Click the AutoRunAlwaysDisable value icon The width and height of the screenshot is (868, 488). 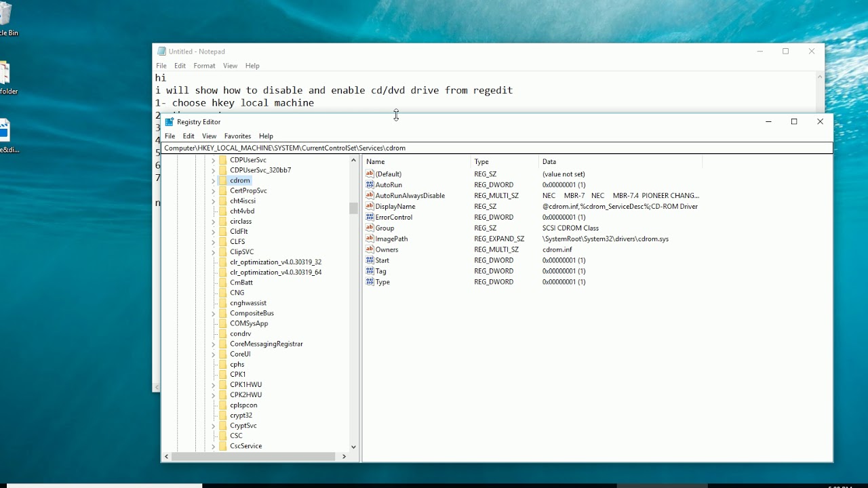(370, 195)
